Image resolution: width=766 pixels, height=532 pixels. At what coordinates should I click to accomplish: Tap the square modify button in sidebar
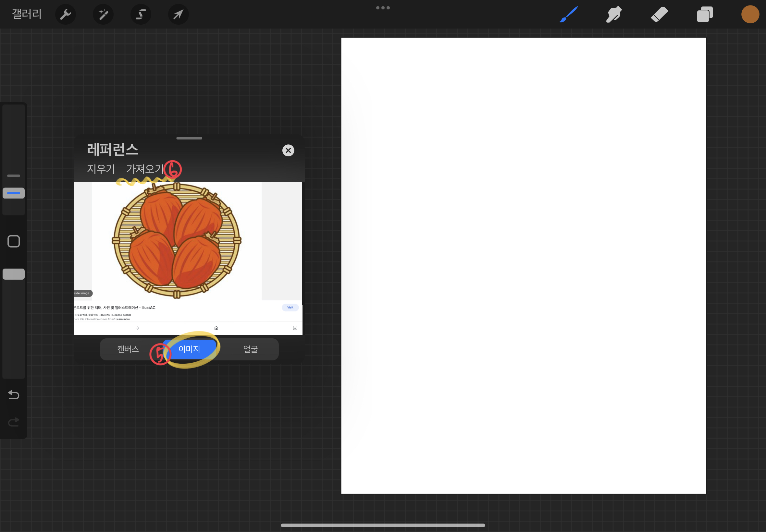[14, 241]
